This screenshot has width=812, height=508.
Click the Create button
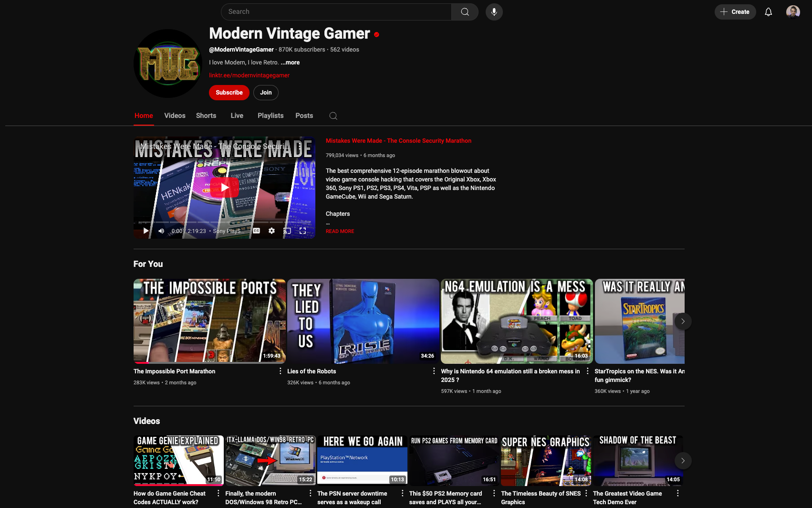735,12
